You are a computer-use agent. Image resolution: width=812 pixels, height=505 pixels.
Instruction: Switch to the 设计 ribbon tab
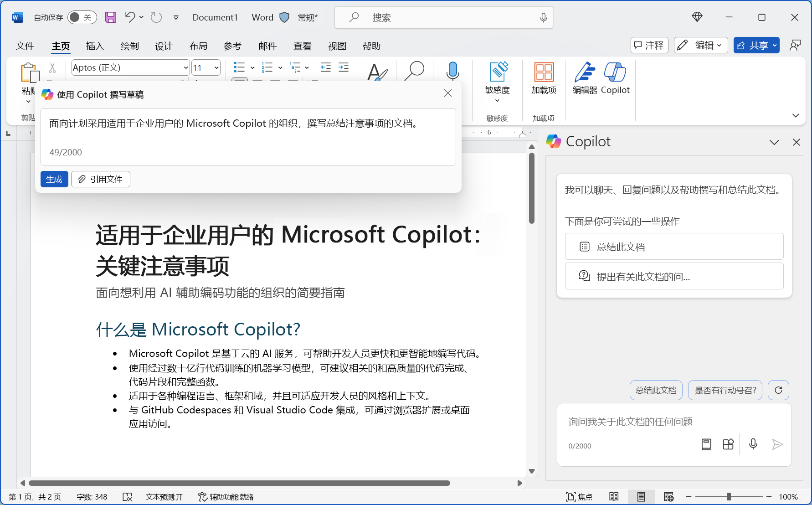[164, 46]
